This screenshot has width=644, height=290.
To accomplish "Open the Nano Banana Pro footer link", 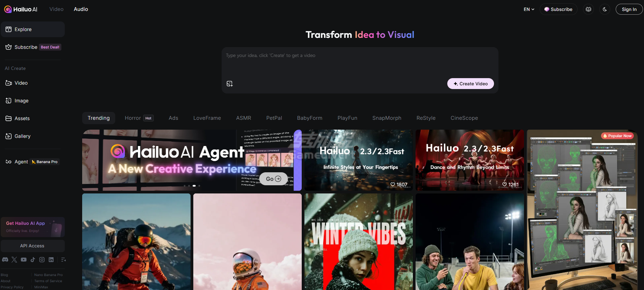I will [x=48, y=275].
